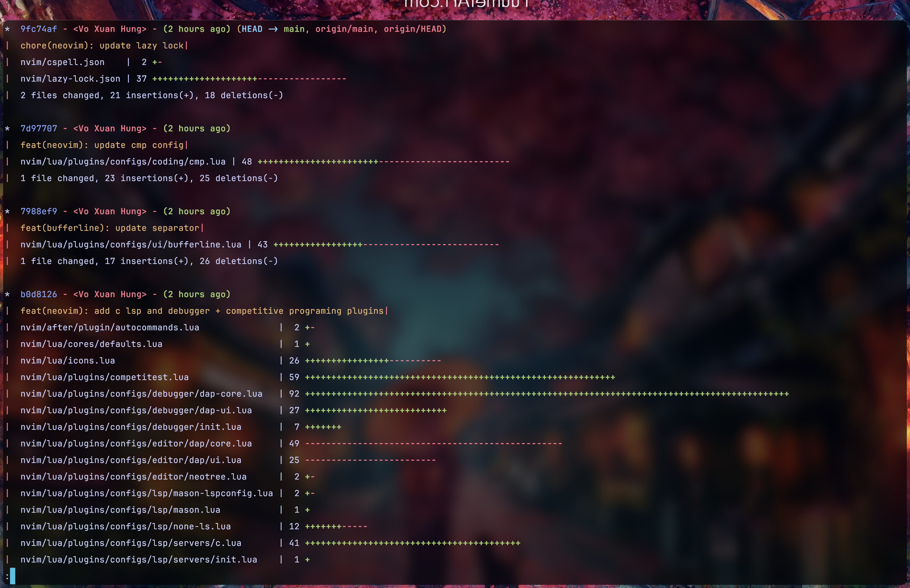Image resolution: width=910 pixels, height=588 pixels.
Task: Click commit hash 7988ef9
Action: [38, 211]
